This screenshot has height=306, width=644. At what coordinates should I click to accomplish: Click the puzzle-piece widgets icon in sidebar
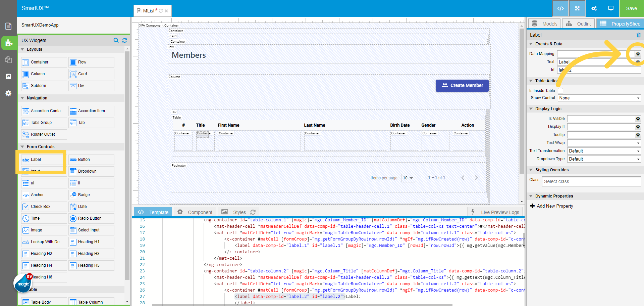click(x=9, y=43)
